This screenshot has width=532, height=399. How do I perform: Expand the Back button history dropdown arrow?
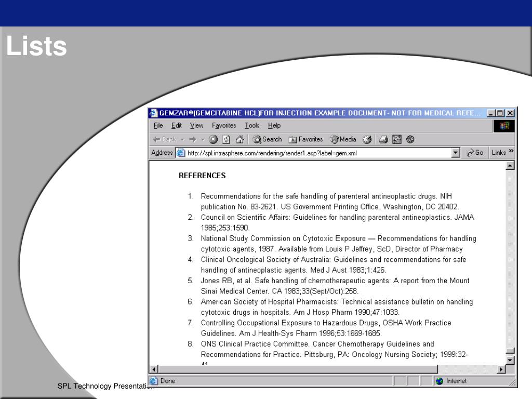182,139
